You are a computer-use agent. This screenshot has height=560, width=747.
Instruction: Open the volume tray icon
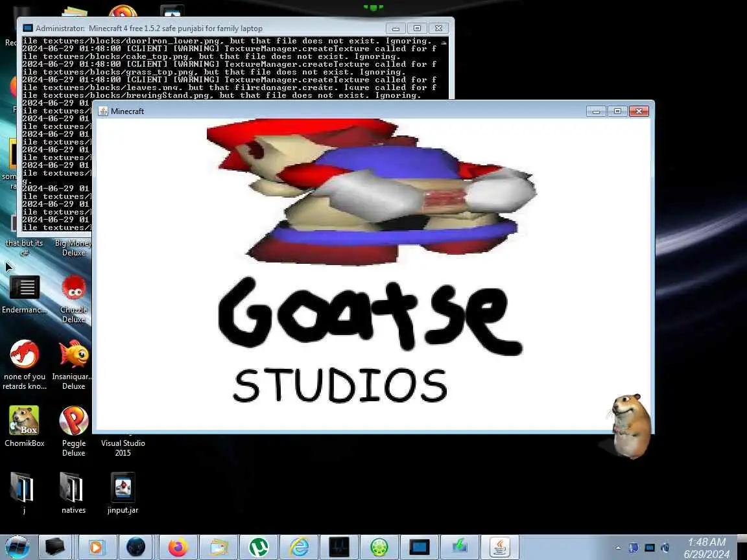pyautogui.click(x=665, y=548)
